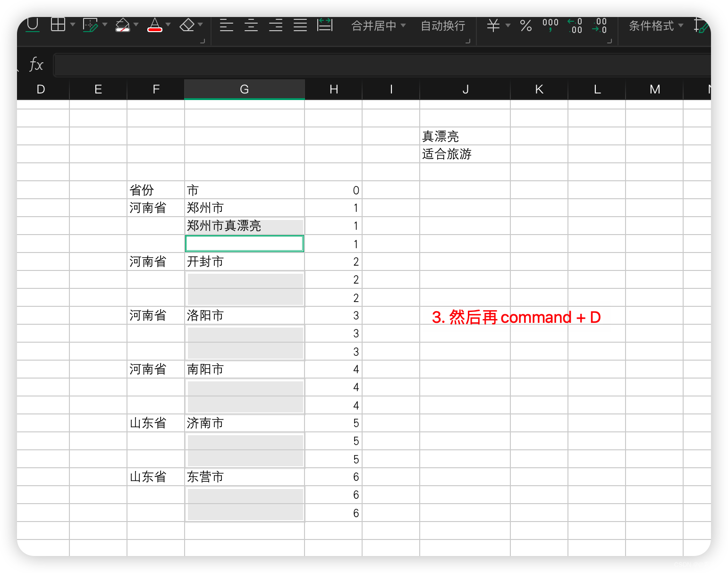Image resolution: width=728 pixels, height=573 pixels.
Task: Click cell with value 0 in column H
Action: (x=334, y=190)
